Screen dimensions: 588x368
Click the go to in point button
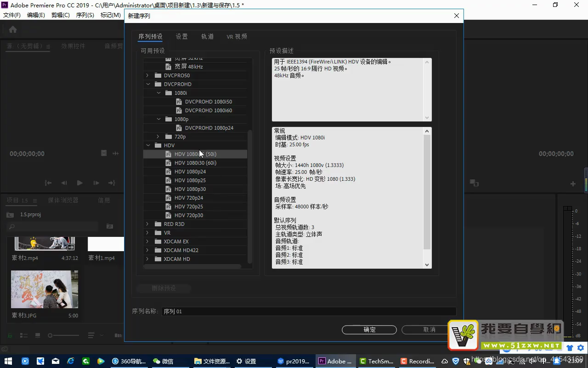click(x=48, y=183)
